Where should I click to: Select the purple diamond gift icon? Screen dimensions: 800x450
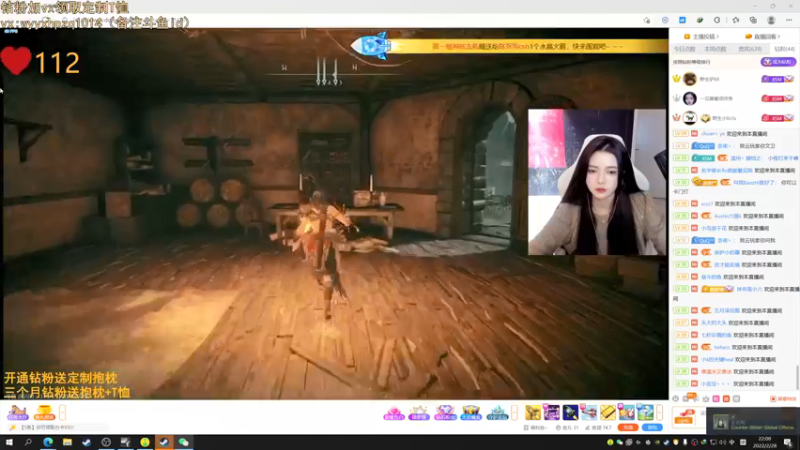(x=445, y=412)
